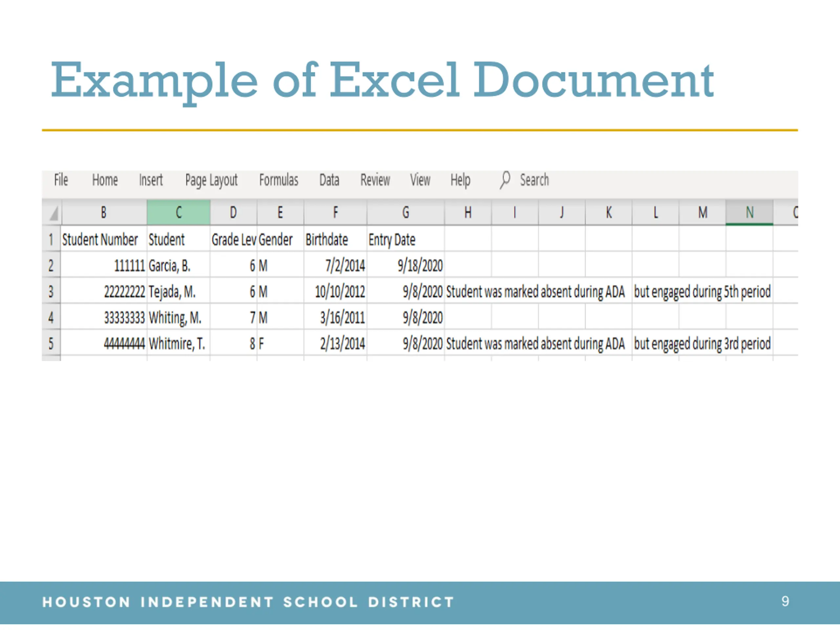
Task: Click the Whitmire, T. cell
Action: [178, 344]
